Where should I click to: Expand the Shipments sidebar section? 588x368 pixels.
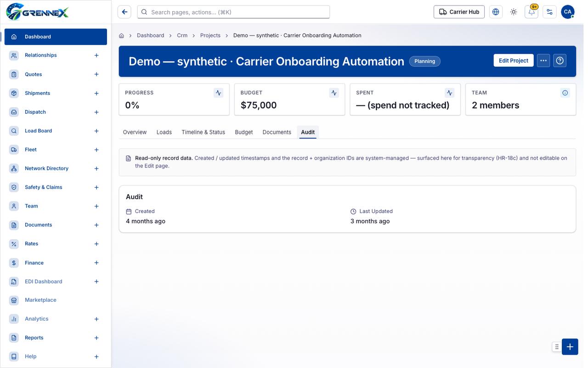[96, 93]
